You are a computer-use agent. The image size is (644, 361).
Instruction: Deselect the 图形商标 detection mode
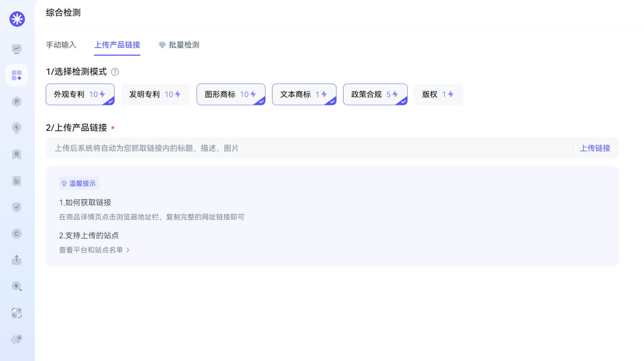[231, 94]
